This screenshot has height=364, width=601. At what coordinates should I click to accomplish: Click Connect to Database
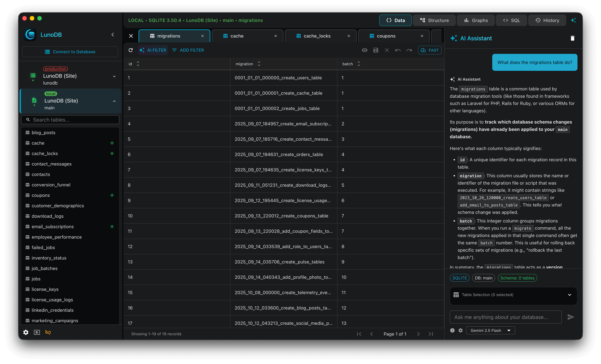click(70, 51)
